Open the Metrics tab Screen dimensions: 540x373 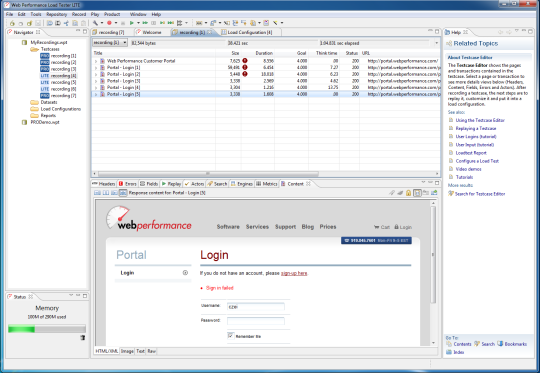coord(267,184)
